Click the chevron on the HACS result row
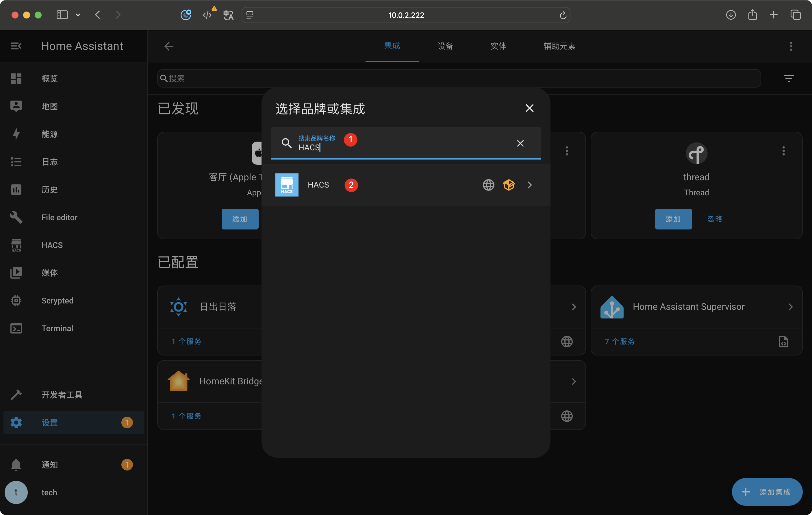 529,185
